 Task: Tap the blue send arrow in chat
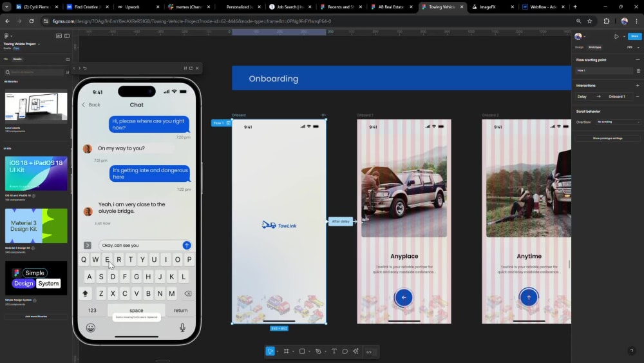[187, 246]
